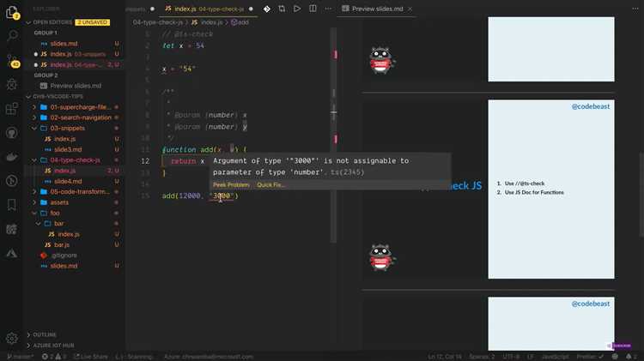The width and height of the screenshot is (644, 361).
Task: Run code with the play icon
Action: pyautogui.click(x=297, y=9)
